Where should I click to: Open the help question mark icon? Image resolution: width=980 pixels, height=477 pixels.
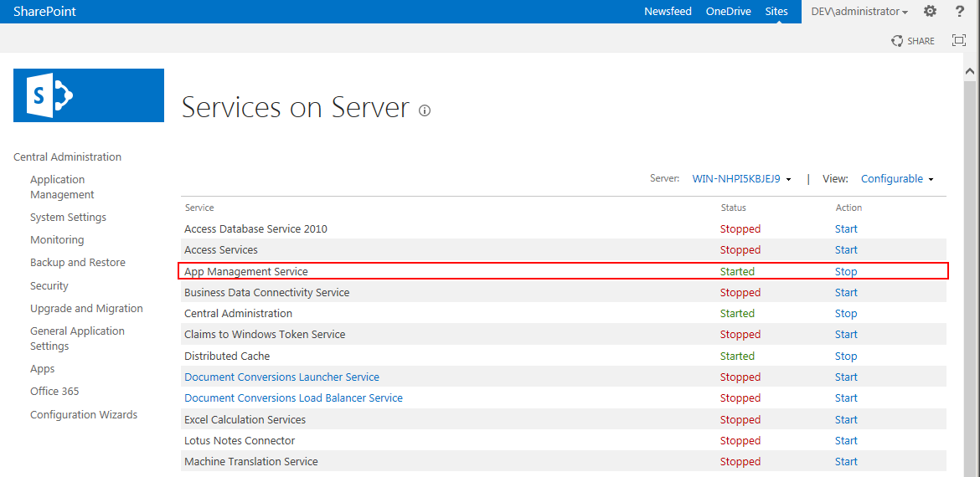tap(960, 11)
